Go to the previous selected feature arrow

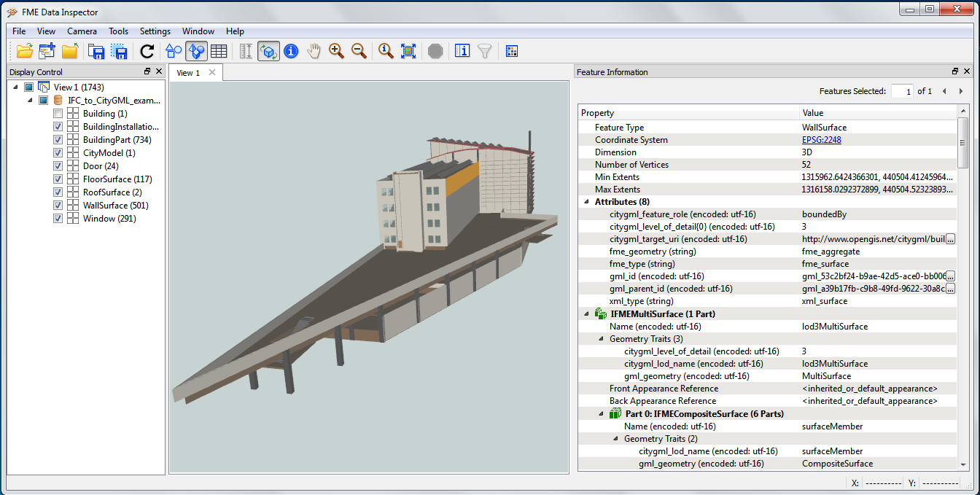point(944,91)
